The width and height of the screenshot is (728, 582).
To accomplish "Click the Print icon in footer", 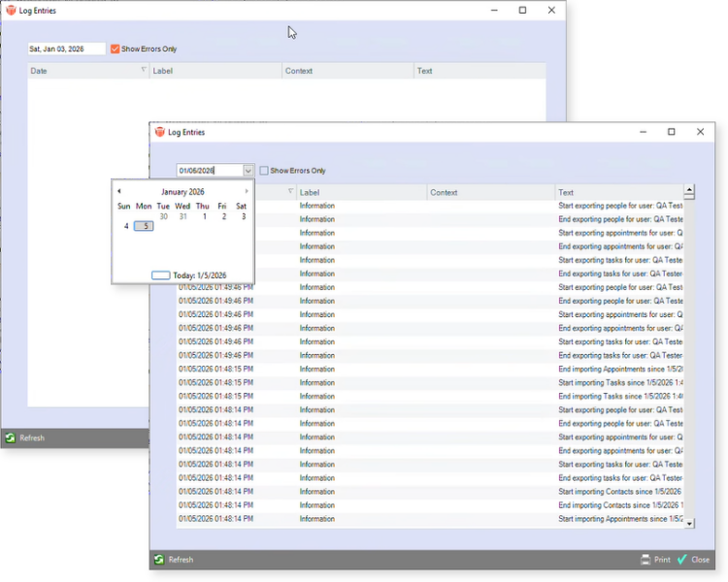I will click(645, 560).
